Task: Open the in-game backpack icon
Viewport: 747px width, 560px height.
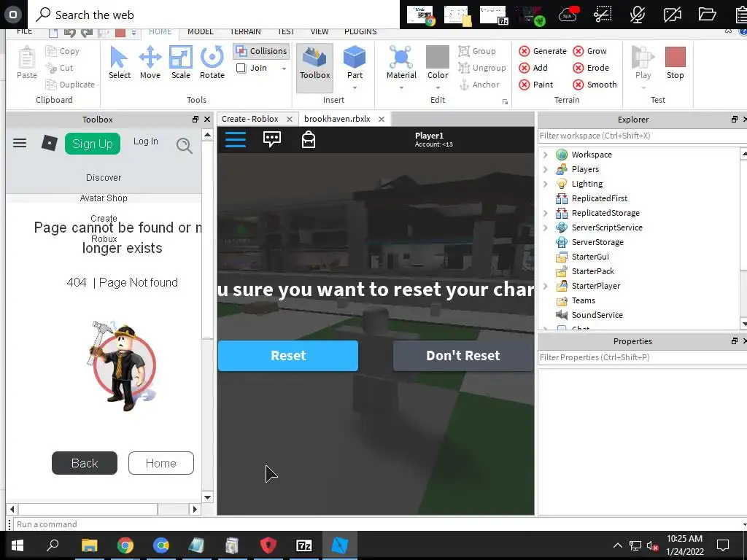Action: click(x=309, y=139)
